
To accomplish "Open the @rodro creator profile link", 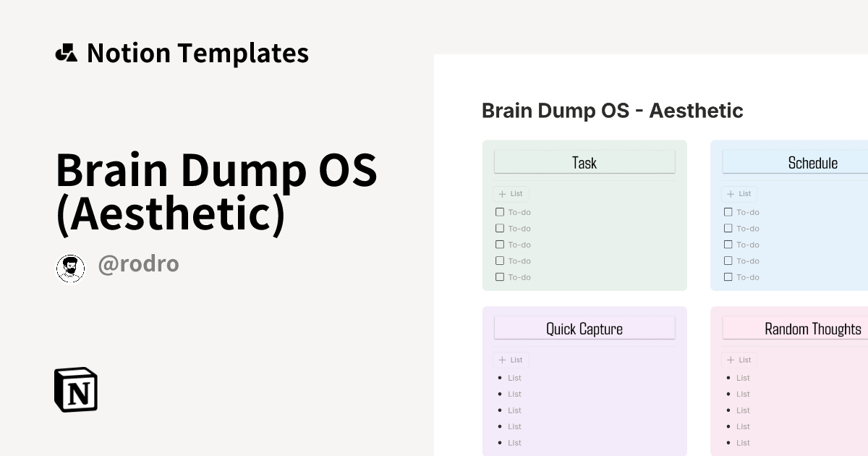I will (x=138, y=264).
